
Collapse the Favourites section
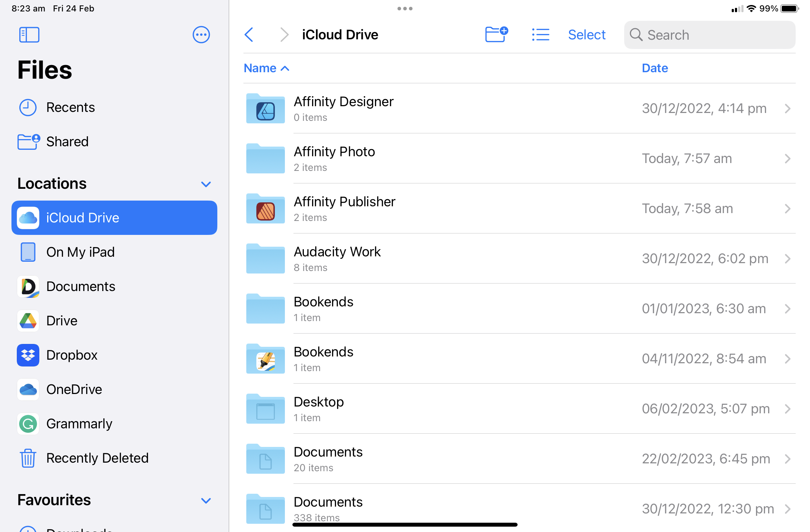tap(206, 501)
